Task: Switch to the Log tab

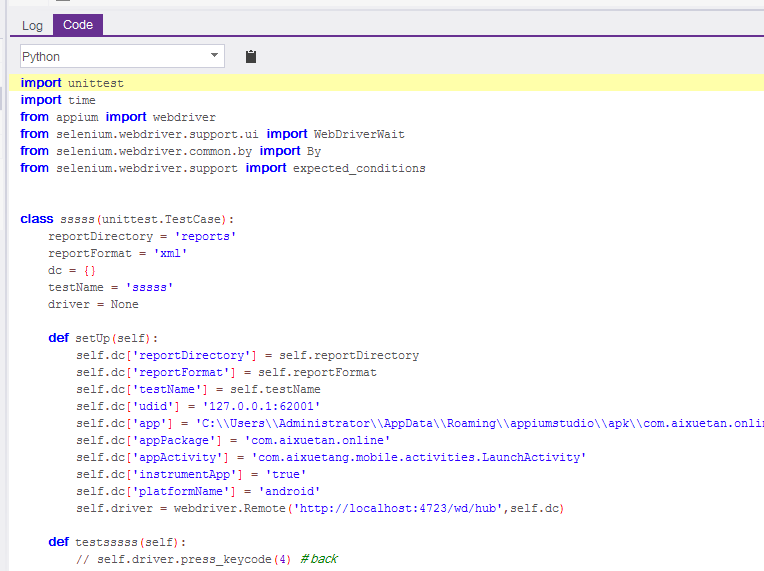Action: click(x=32, y=25)
